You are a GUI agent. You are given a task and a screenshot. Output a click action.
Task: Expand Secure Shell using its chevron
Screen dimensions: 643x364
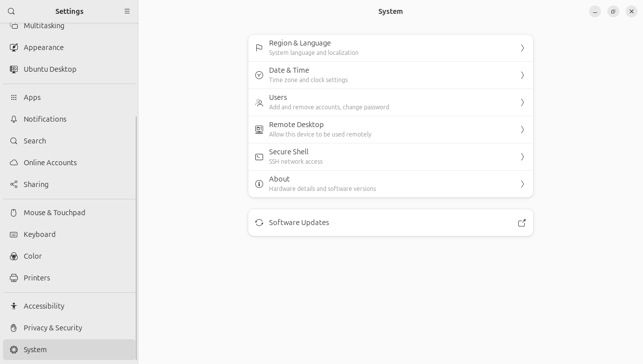[x=522, y=157]
